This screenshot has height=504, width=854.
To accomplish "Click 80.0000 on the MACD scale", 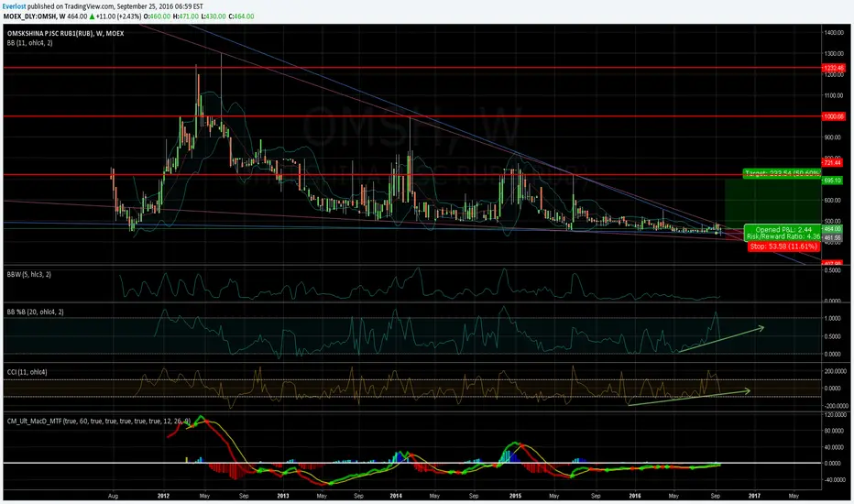I will point(836,431).
